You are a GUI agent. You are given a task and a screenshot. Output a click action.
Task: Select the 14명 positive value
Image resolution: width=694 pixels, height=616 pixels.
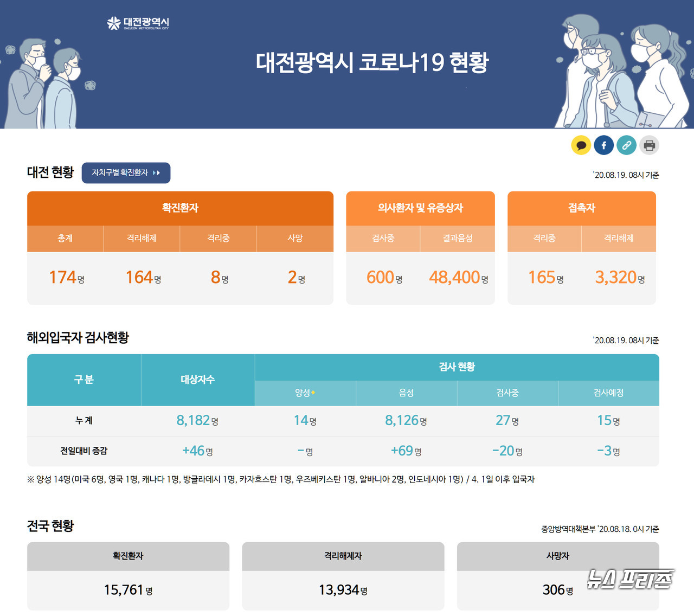click(305, 421)
